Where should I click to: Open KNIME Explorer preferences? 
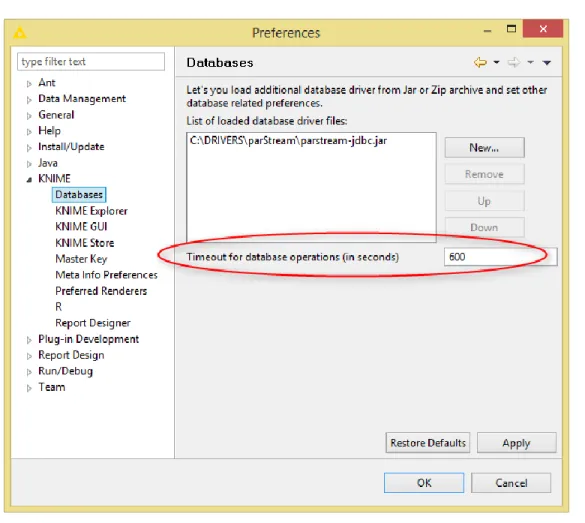pyautogui.click(x=91, y=211)
